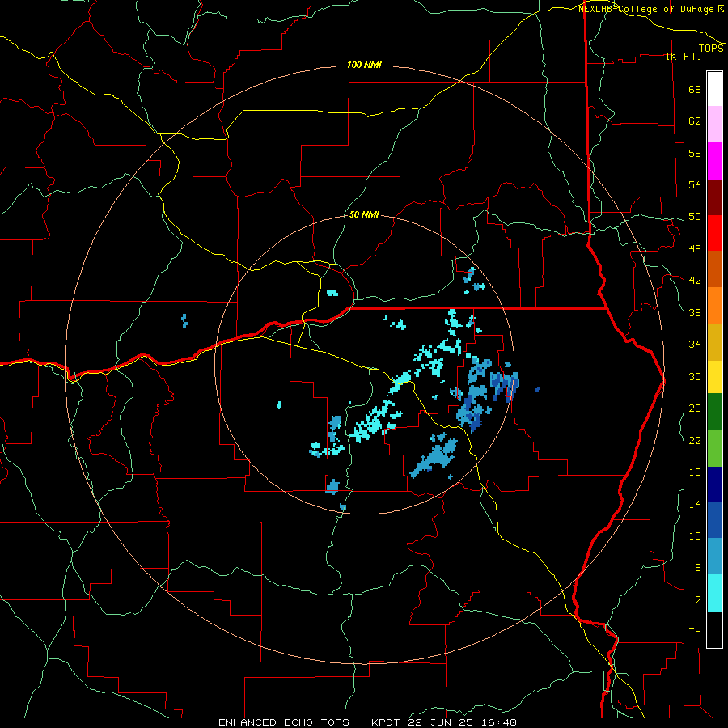Select the 14 legend label
This screenshot has height=728, width=728.
695,504
